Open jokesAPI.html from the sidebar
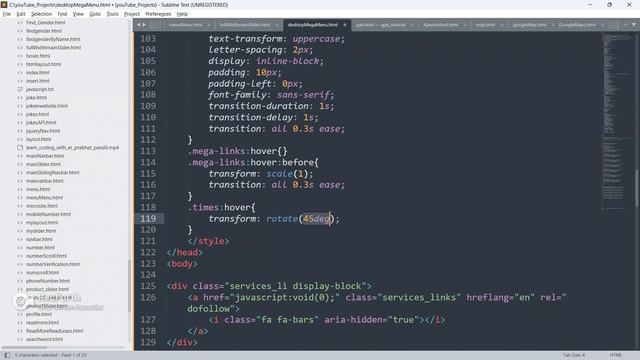The width and height of the screenshot is (640, 360). (41, 122)
